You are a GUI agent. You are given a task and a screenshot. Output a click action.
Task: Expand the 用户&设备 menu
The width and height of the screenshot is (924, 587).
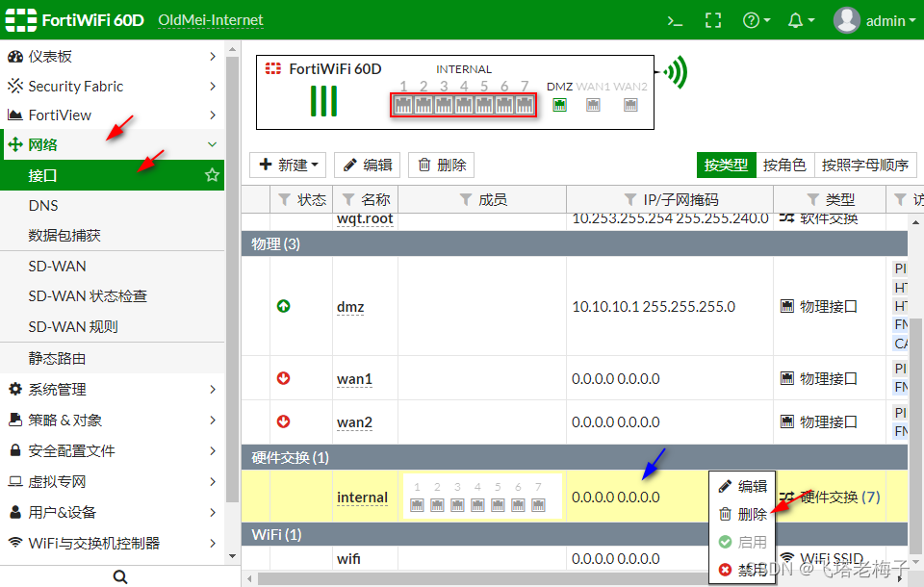click(112, 512)
